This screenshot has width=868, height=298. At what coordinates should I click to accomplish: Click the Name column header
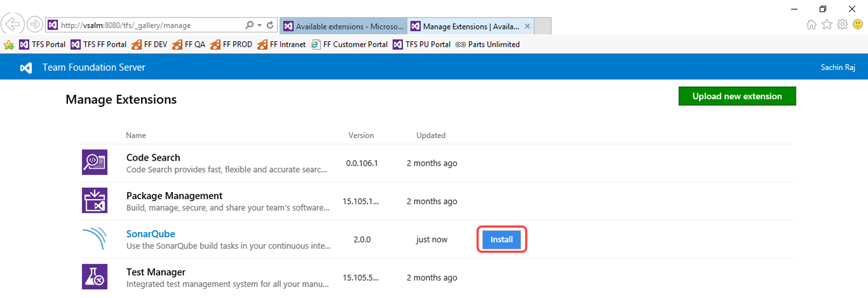136,135
